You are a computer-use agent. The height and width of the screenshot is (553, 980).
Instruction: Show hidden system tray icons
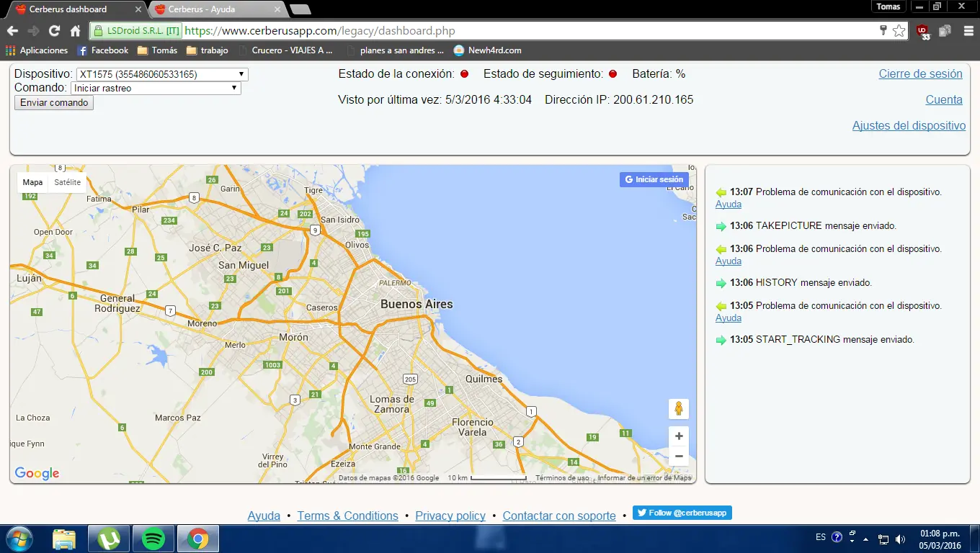tap(867, 539)
